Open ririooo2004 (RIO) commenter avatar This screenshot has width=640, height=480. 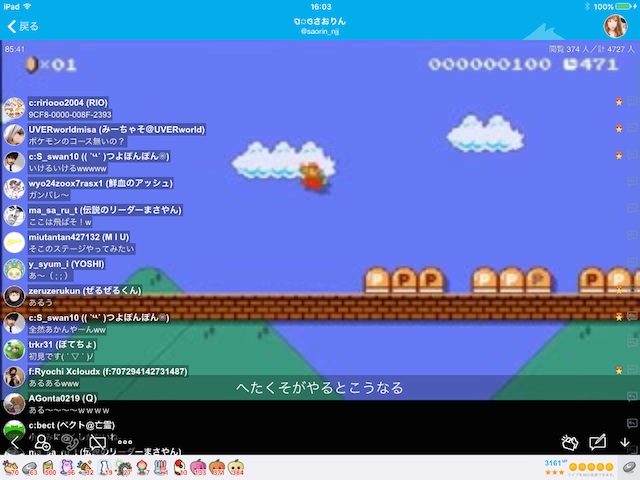click(x=14, y=108)
